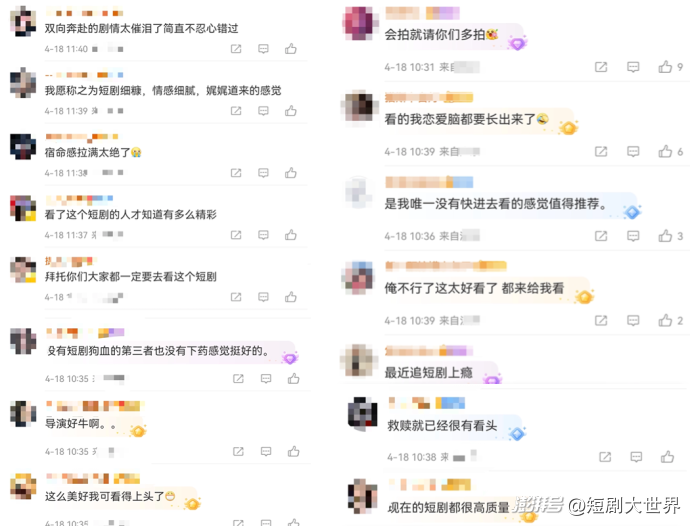Screen dimensions: 690x526
Task: Click the timestamp 4-18 10:31
Action: (x=409, y=67)
